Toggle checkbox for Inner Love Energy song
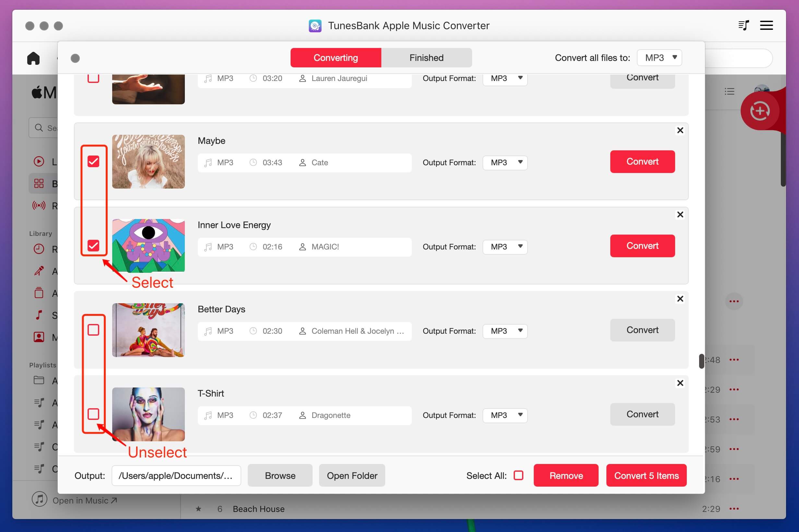This screenshot has width=799, height=532. 93,245
